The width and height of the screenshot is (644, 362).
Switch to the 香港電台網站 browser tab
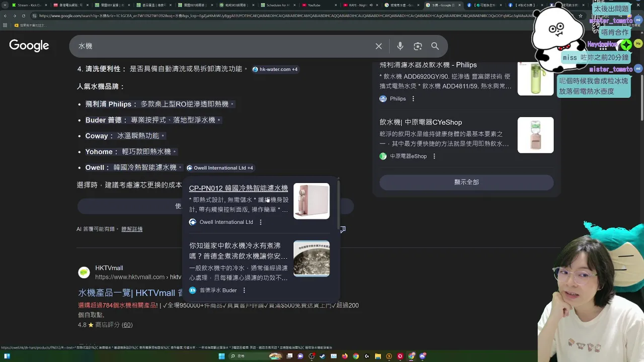(70, 5)
